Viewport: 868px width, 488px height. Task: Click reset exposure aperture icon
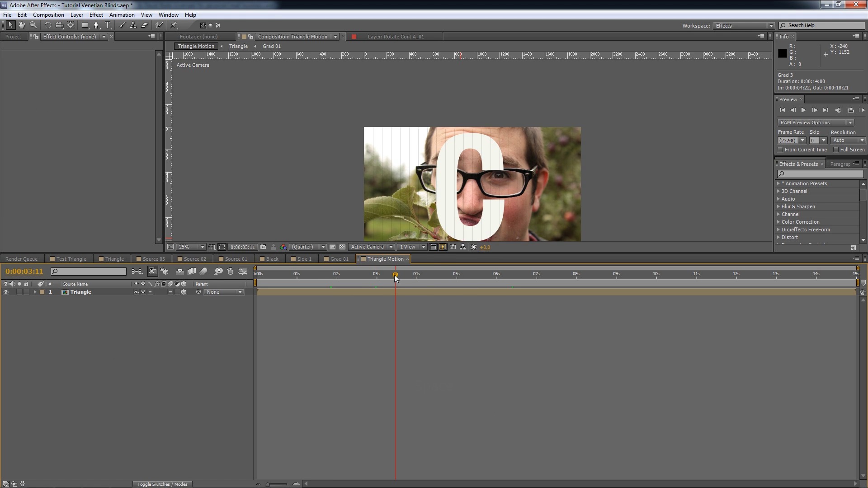(473, 247)
